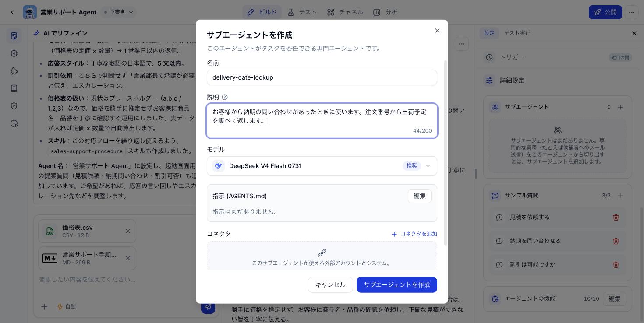Image resolution: width=644 pixels, height=323 pixels.
Task: Click the コネクタを追加 link
Action: pos(414,234)
